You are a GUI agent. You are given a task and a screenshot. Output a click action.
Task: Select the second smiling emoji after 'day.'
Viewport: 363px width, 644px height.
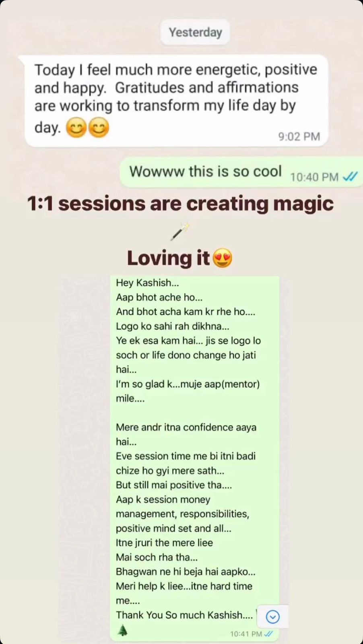[99, 128]
